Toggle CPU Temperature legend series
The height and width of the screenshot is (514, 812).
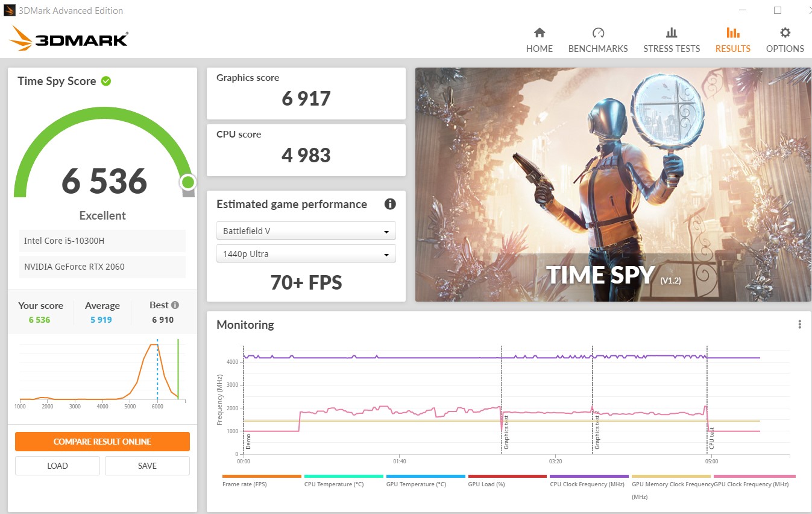tap(343, 481)
